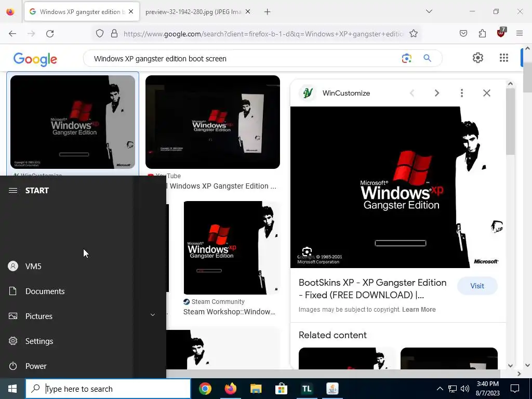
Task: Click the horizontal scrollbar right arrow
Action: (x=519, y=374)
